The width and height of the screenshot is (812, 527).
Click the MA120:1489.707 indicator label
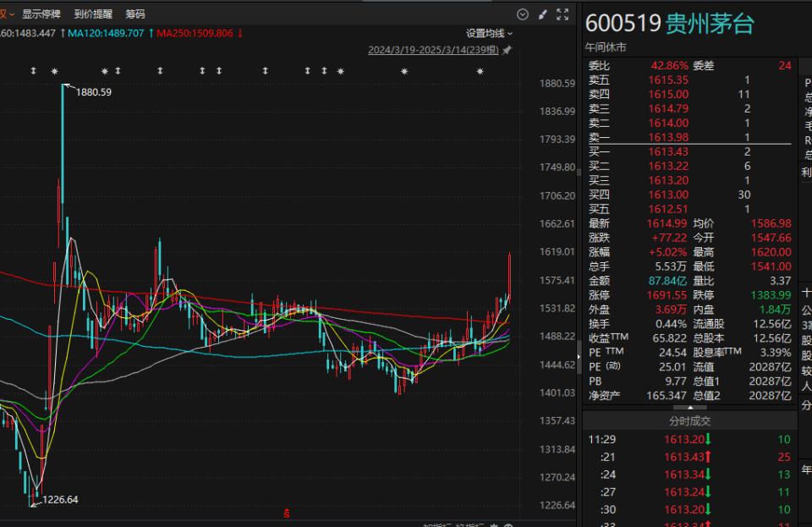(x=106, y=34)
